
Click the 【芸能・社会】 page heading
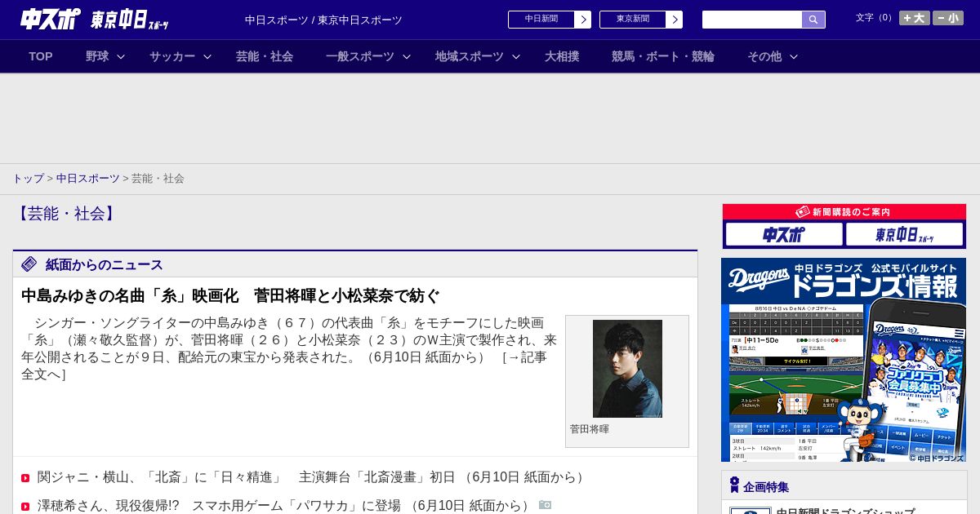(66, 214)
